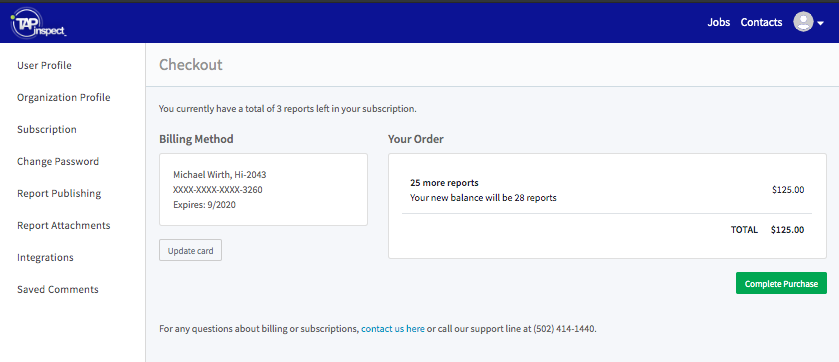Click the Update card button

tap(190, 250)
